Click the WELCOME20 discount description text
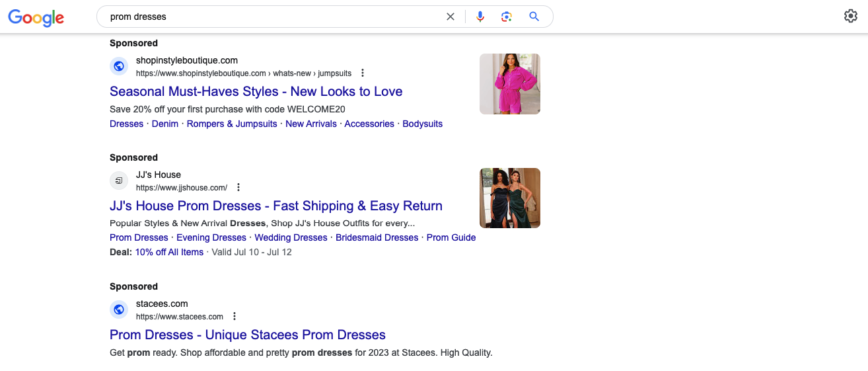The height and width of the screenshot is (371, 868). 227,109
